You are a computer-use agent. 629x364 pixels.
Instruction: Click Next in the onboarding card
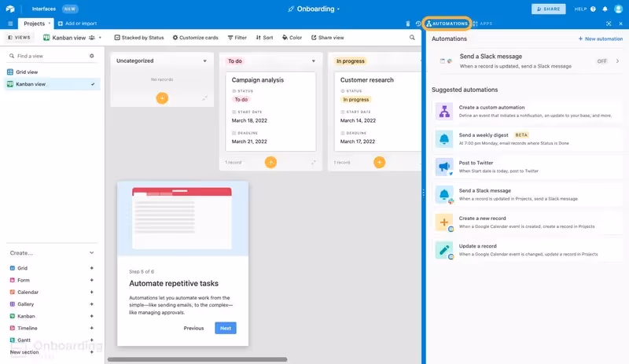pyautogui.click(x=226, y=329)
